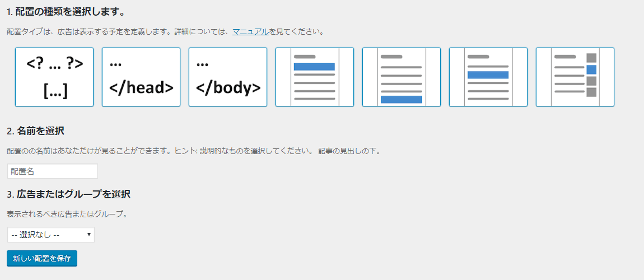Viewport: 644px width, 280px height.
Task: Select the before-content placement icon
Action: (315, 77)
